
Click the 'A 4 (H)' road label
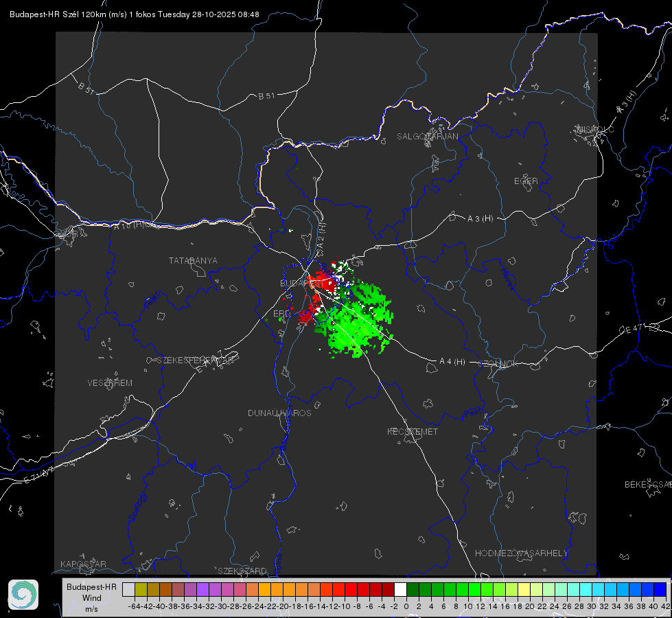click(x=452, y=362)
